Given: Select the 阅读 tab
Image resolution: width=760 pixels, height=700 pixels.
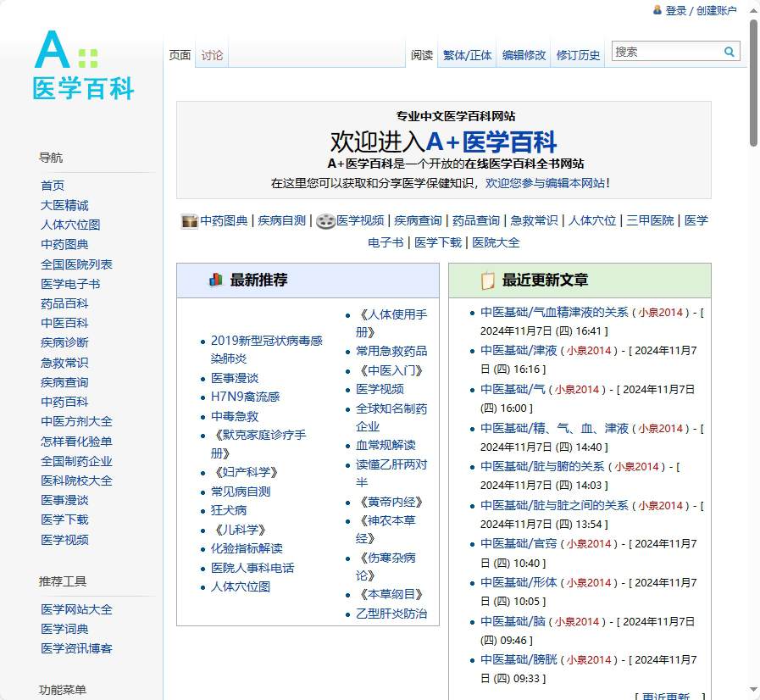Looking at the screenshot, I should pyautogui.click(x=422, y=53).
